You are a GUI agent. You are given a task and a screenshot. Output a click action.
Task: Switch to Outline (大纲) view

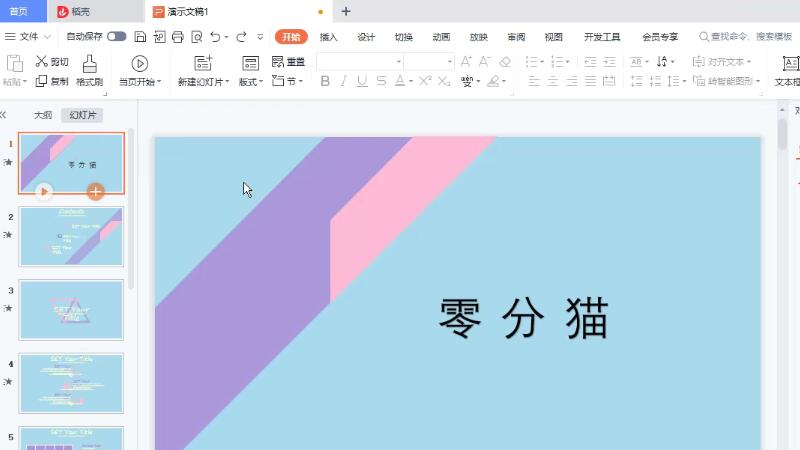[x=43, y=115]
